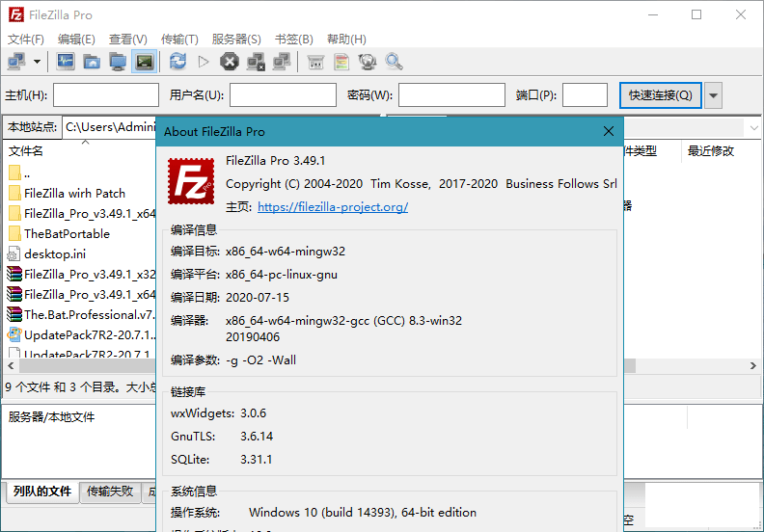
Task: Switch to the 列队的文件 tab
Action: click(x=42, y=492)
